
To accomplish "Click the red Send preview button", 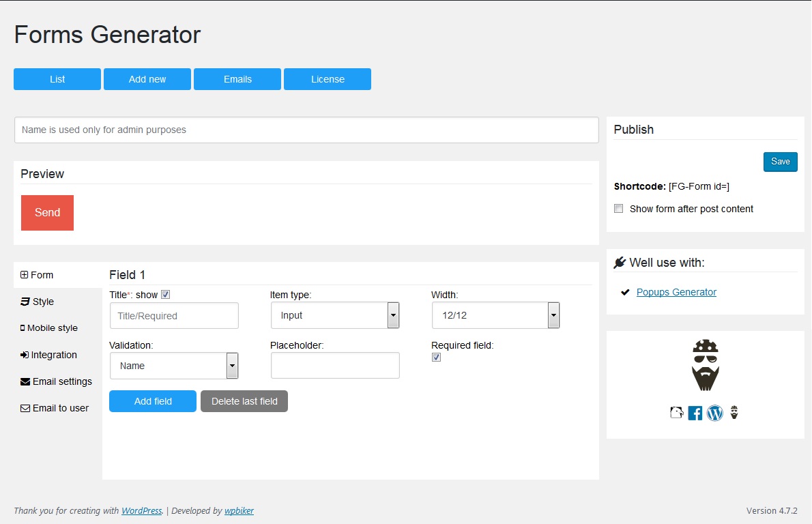I will coord(47,213).
